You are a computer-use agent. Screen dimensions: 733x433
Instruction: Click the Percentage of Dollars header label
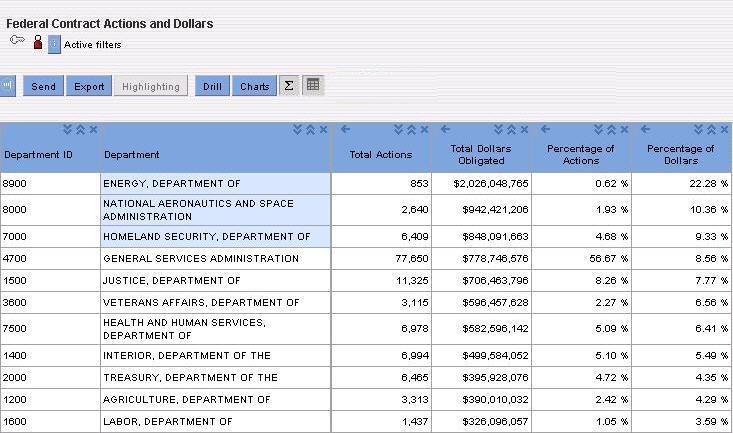click(x=681, y=155)
